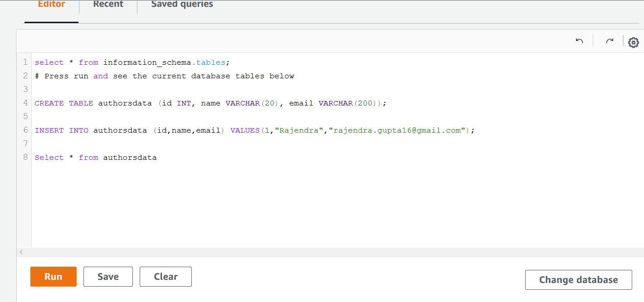
Task: Click authorsdata in the last Select line
Action: pyautogui.click(x=130, y=158)
